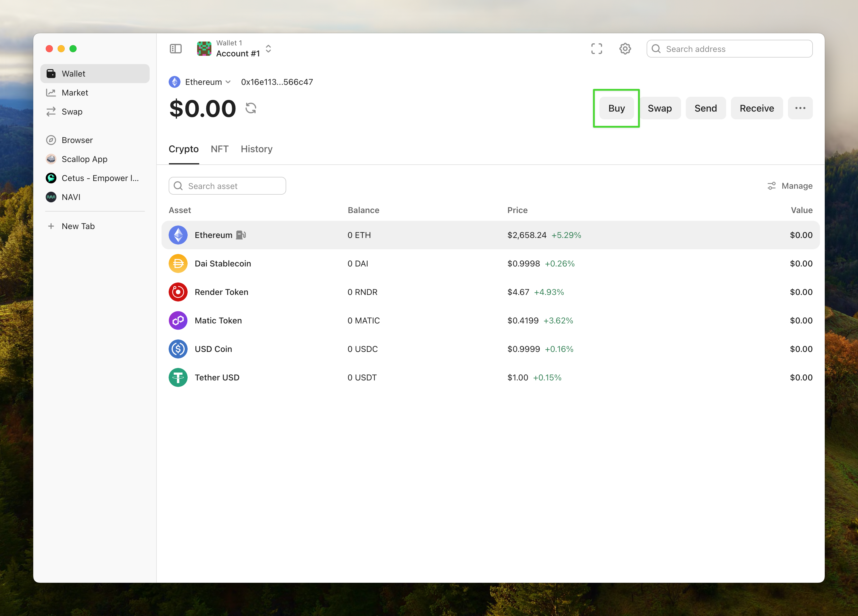The height and width of the screenshot is (616, 858).
Task: Click the Wallet 1 account avatar
Action: click(204, 49)
